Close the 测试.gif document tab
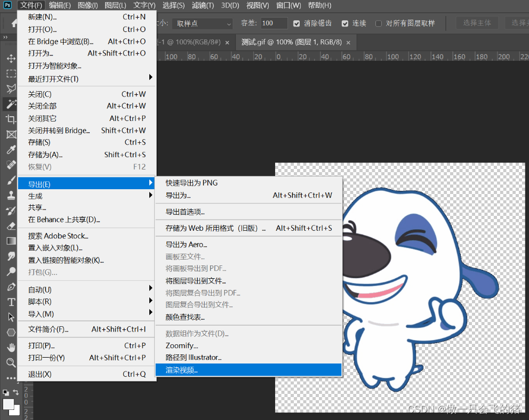Viewport: 529px width, 420px height. pos(349,43)
